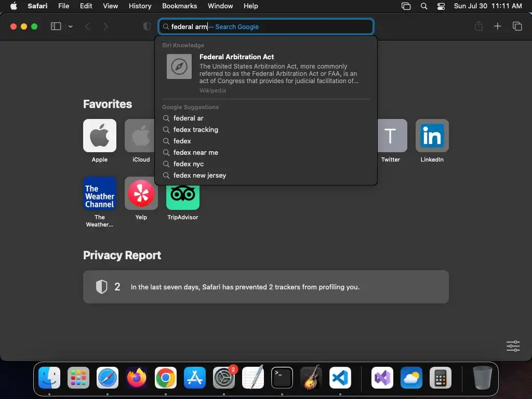The height and width of the screenshot is (399, 532).
Task: Go back with the back arrow
Action: tap(87, 26)
